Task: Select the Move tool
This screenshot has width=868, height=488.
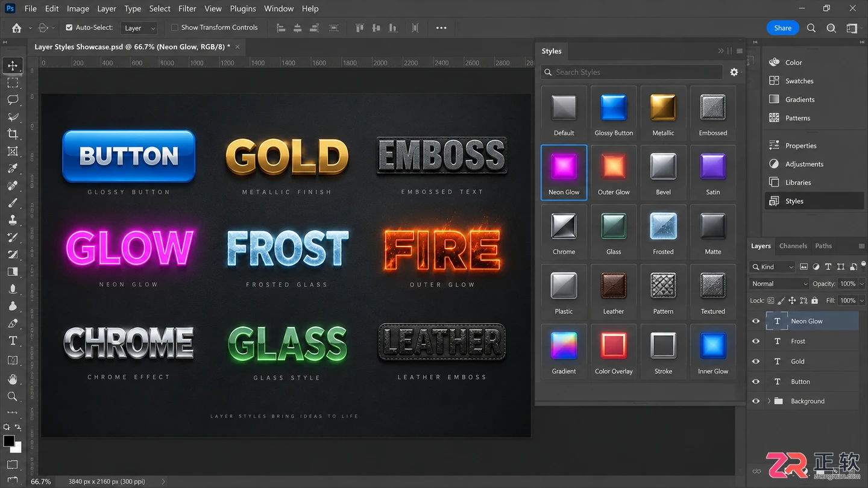Action: (x=13, y=66)
